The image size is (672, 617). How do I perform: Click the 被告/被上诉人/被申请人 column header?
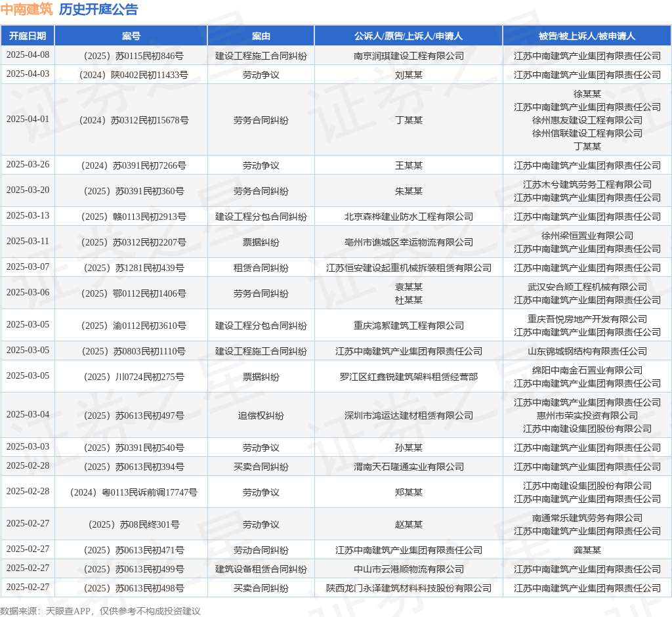click(x=587, y=36)
